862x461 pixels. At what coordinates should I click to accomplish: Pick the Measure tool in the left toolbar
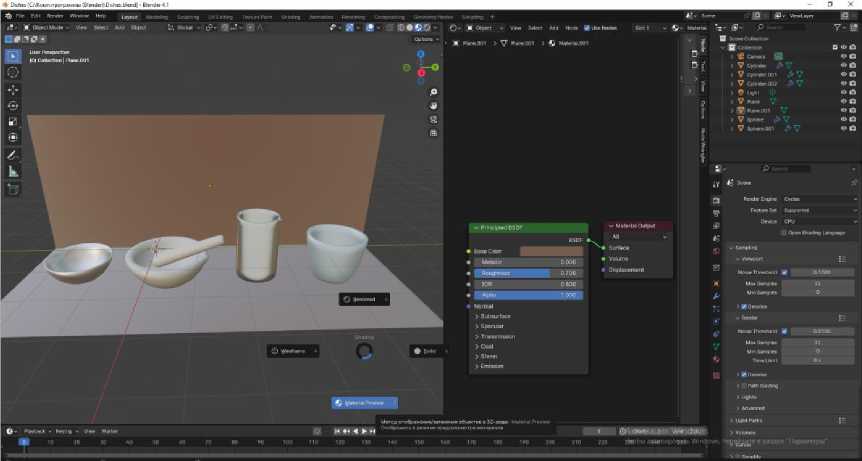tap(13, 172)
